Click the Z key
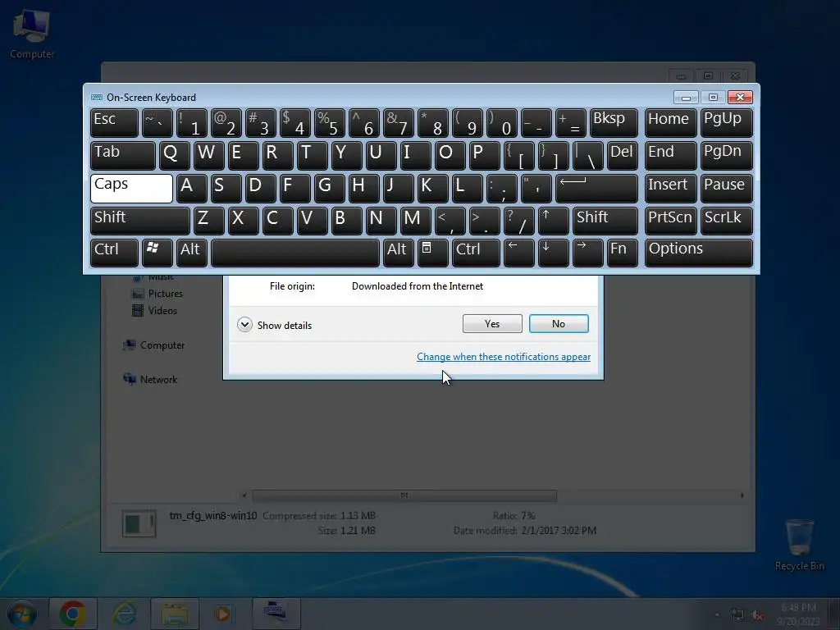The image size is (840, 630). [209, 221]
